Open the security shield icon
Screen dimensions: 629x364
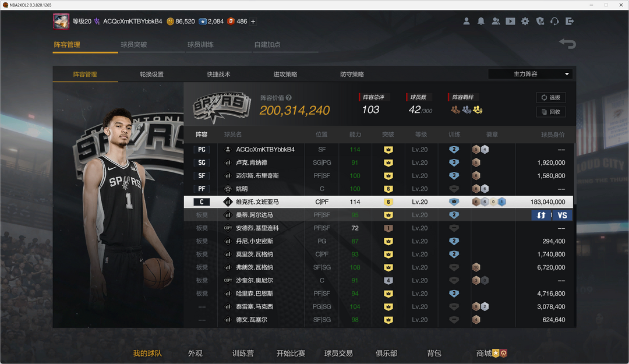click(x=540, y=22)
